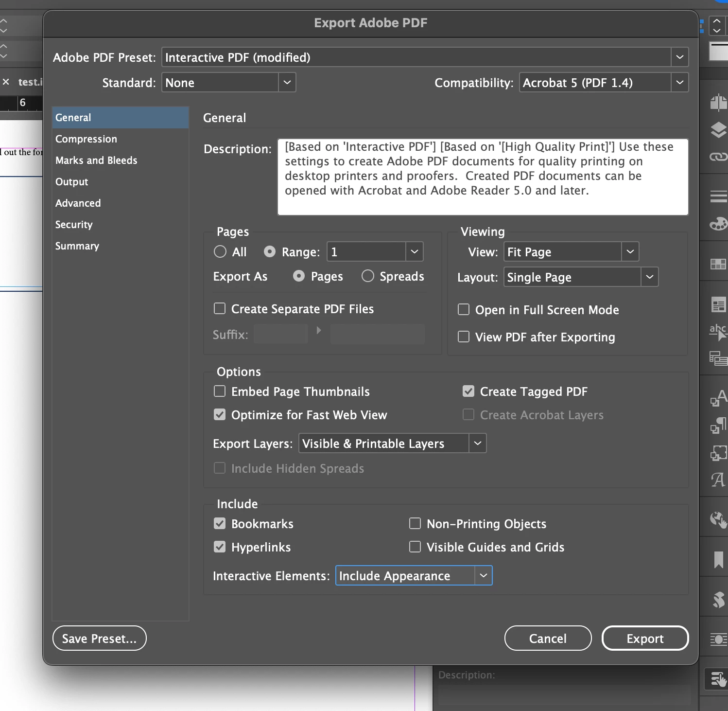Viewport: 728px width, 711px height.
Task: Check View PDF after Exporting
Action: pyautogui.click(x=464, y=337)
